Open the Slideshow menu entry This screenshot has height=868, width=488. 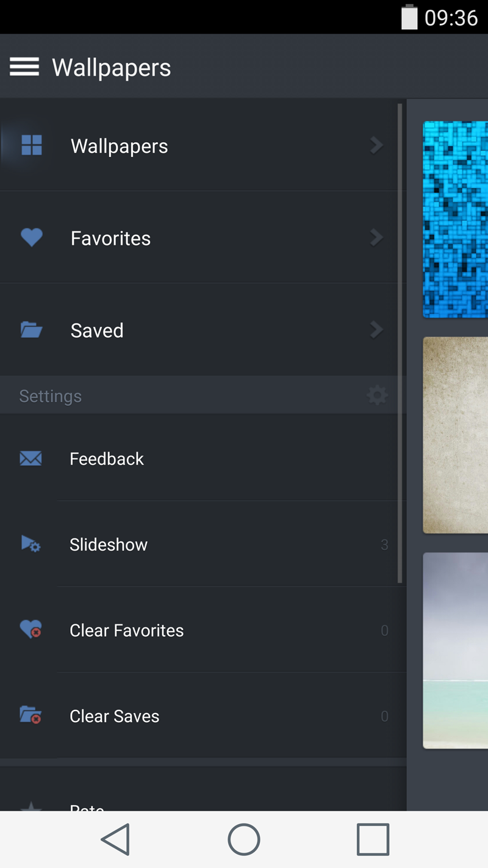pyautogui.click(x=109, y=544)
